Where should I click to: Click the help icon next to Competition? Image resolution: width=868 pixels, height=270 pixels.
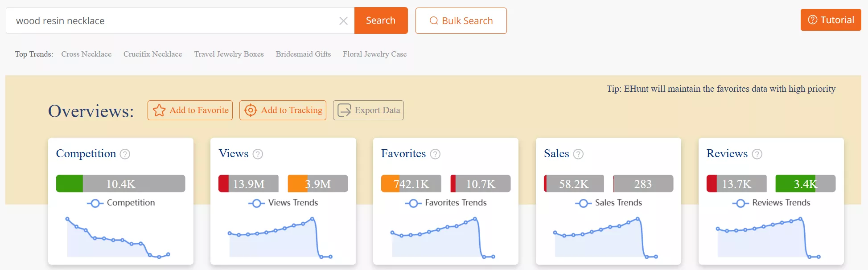125,154
